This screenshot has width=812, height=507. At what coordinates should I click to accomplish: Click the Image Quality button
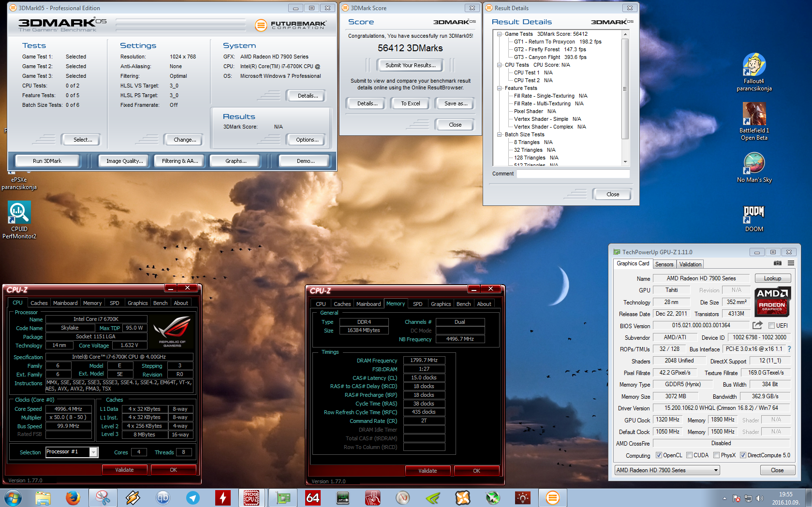point(125,161)
